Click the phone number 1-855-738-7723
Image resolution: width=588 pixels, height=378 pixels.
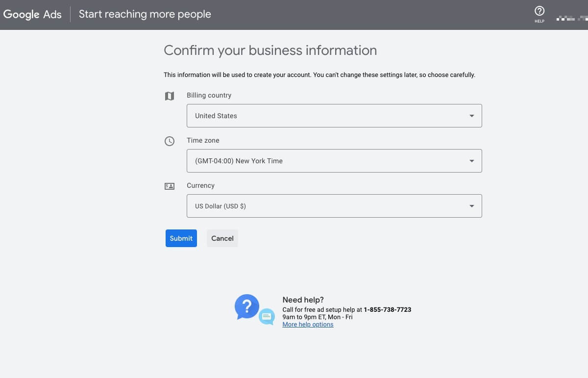[388, 309]
